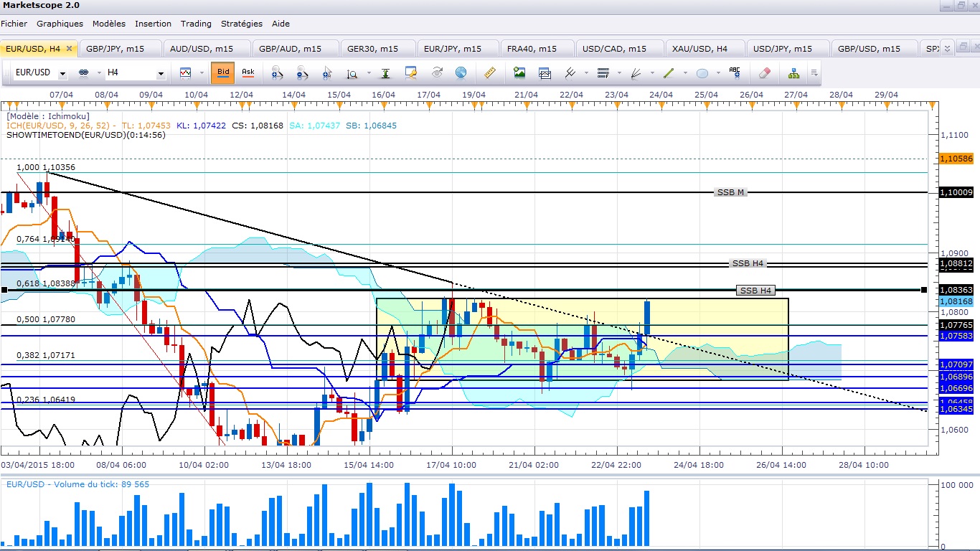
Task: Toggle the Ask price display
Action: tap(248, 72)
